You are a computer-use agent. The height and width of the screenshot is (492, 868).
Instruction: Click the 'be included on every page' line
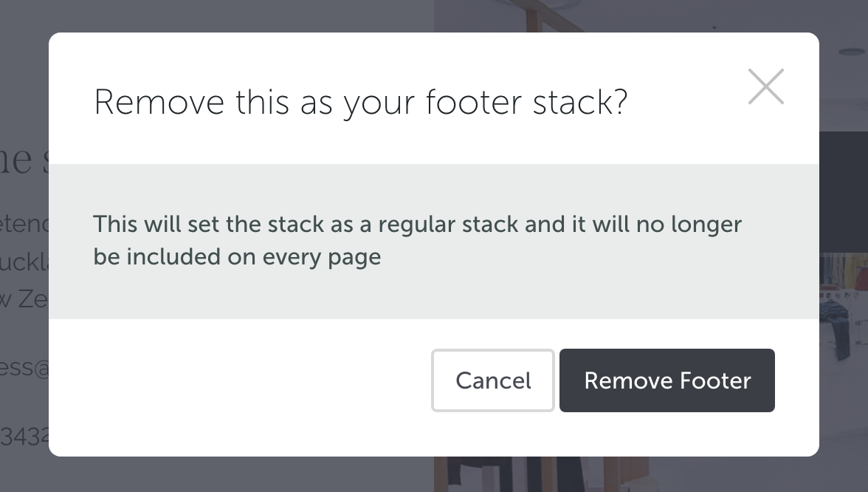pyautogui.click(x=237, y=257)
